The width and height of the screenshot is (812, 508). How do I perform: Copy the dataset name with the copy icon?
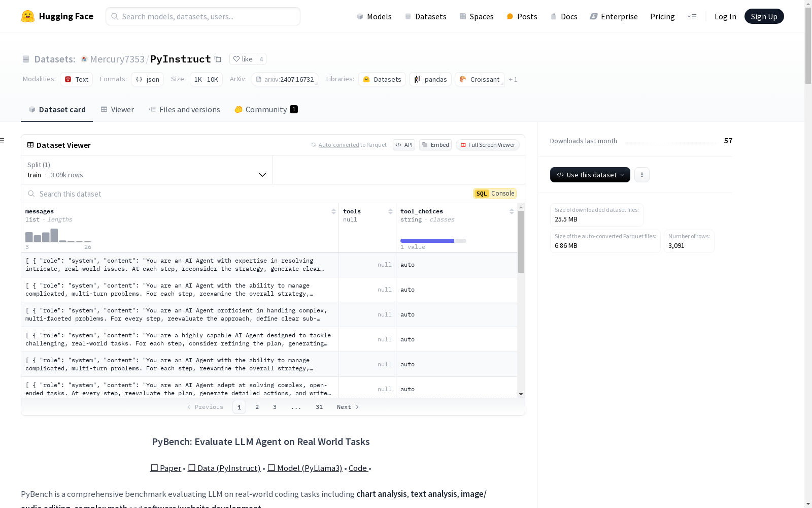pyautogui.click(x=218, y=59)
